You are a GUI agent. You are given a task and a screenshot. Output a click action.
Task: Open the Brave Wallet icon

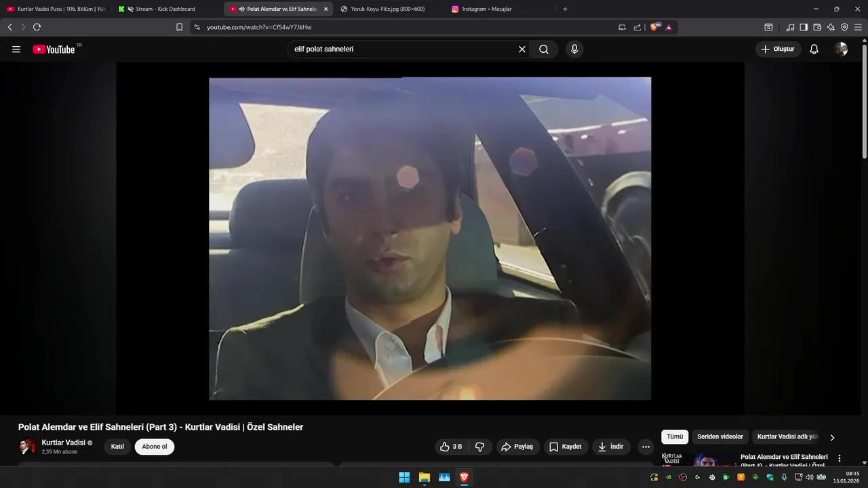(x=817, y=27)
